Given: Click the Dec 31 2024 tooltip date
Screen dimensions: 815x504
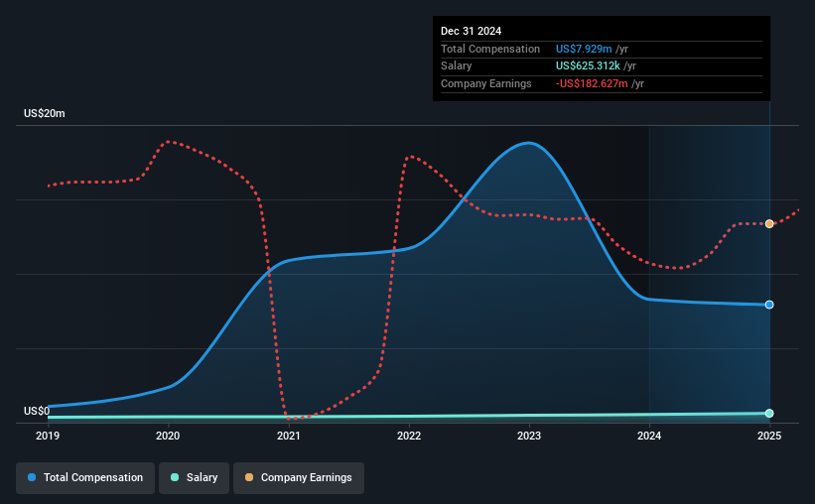Looking at the screenshot, I should [471, 31].
